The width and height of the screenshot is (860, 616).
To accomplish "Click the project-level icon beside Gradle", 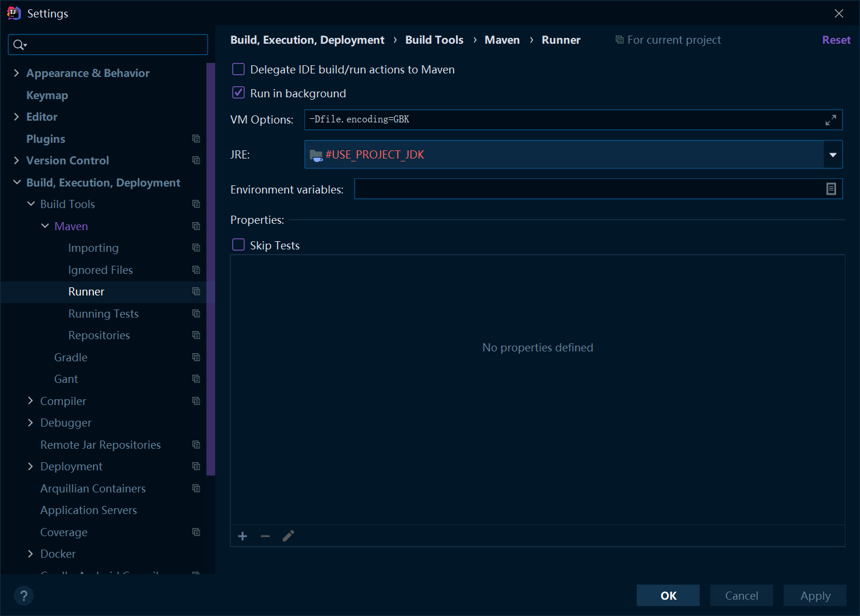I will pos(196,357).
